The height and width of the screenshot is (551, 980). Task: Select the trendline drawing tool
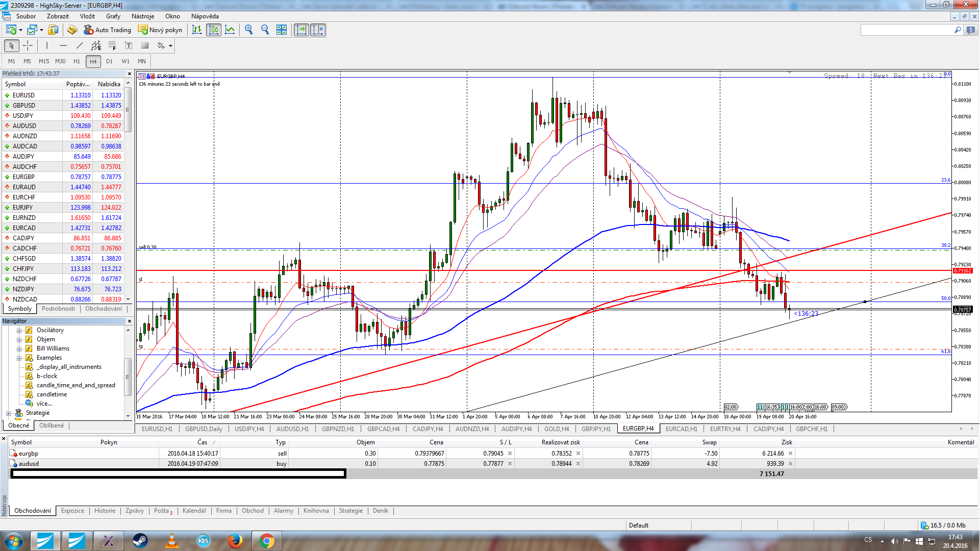click(80, 46)
